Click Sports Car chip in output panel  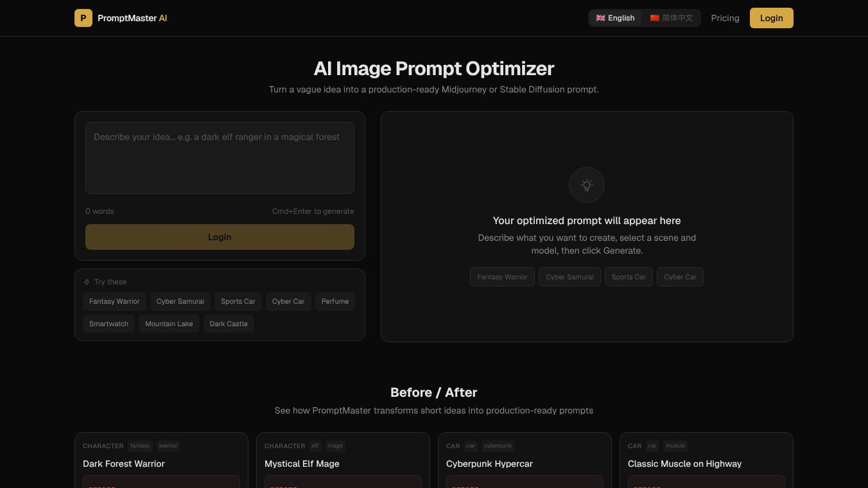click(629, 277)
